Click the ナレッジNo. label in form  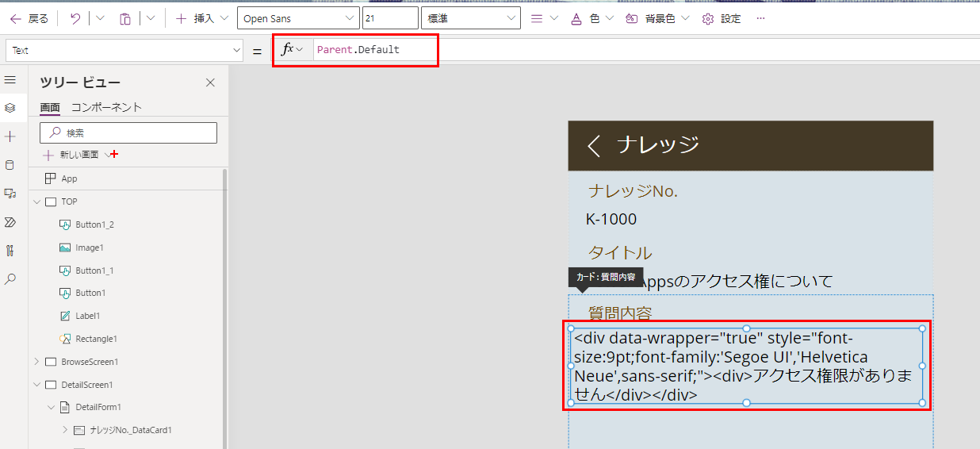633,191
